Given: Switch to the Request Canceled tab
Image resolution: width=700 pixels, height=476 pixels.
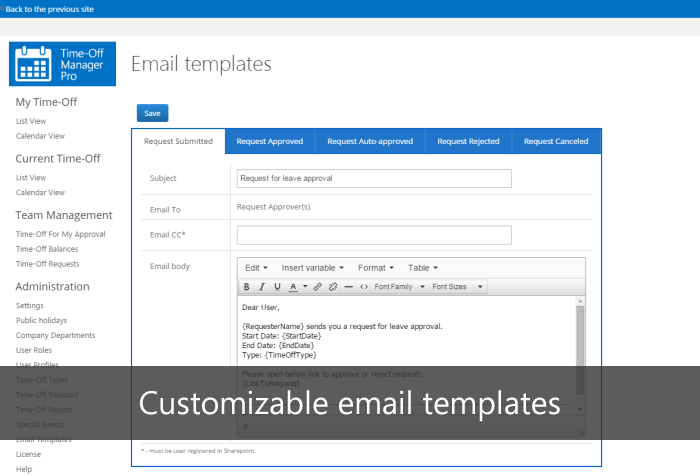Looking at the screenshot, I should 556,141.
